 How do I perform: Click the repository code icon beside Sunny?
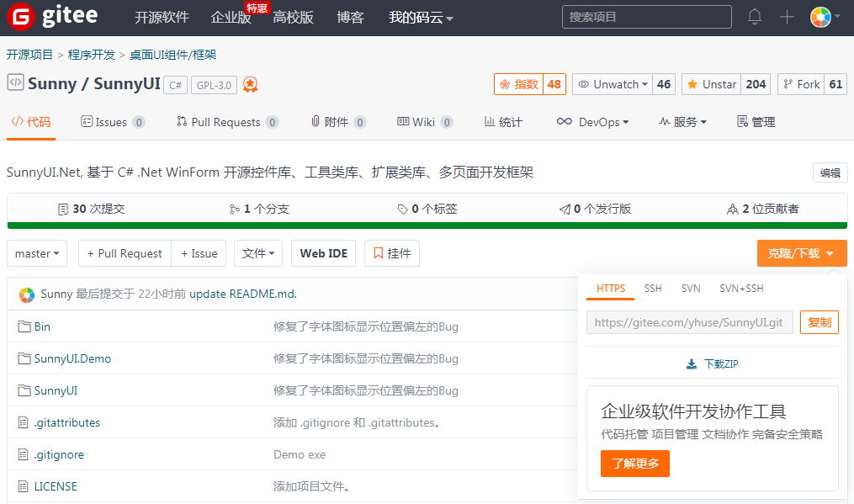tap(15, 82)
